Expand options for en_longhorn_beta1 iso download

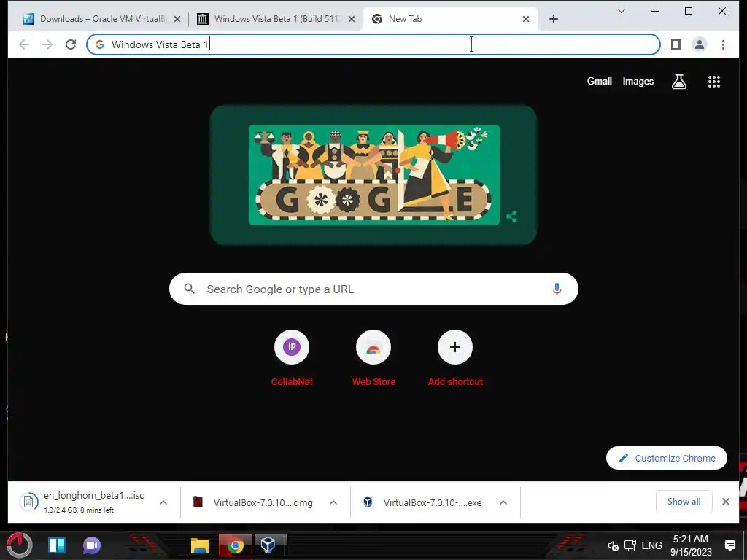[x=163, y=502]
